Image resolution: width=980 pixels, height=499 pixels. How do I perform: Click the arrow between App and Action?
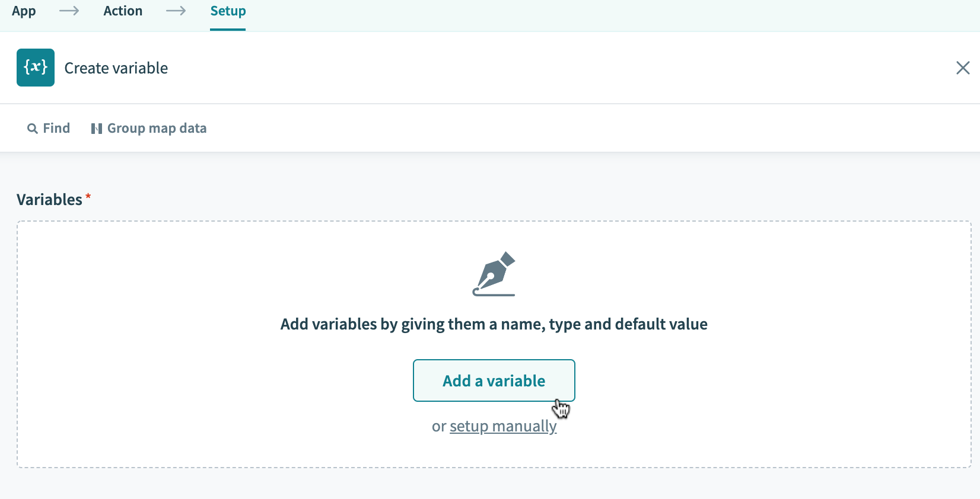(x=69, y=10)
